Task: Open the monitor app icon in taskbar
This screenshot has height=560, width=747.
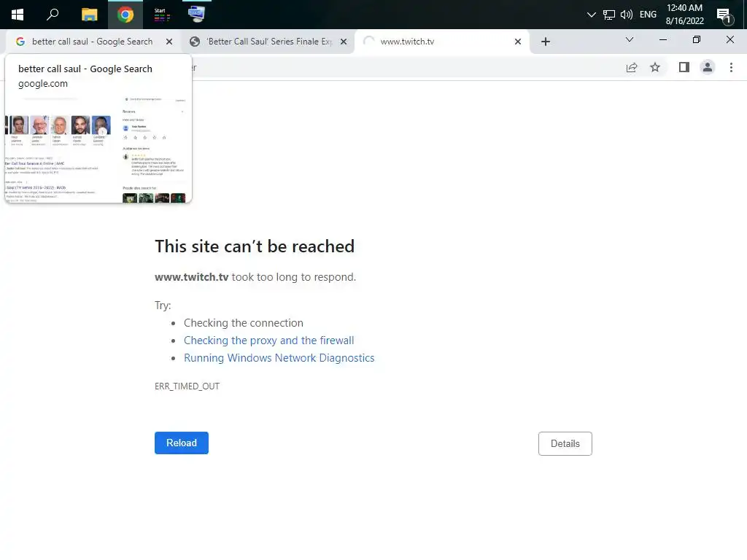Action: [196, 14]
